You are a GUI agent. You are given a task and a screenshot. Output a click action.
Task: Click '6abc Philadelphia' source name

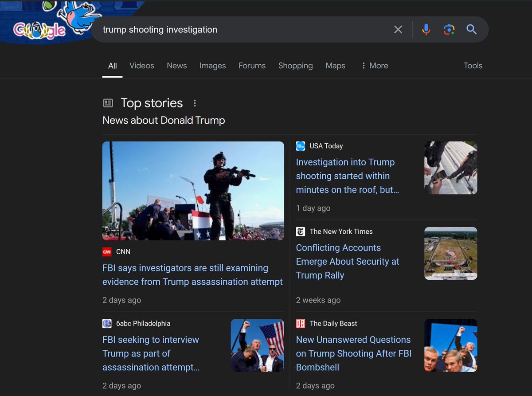coord(143,324)
